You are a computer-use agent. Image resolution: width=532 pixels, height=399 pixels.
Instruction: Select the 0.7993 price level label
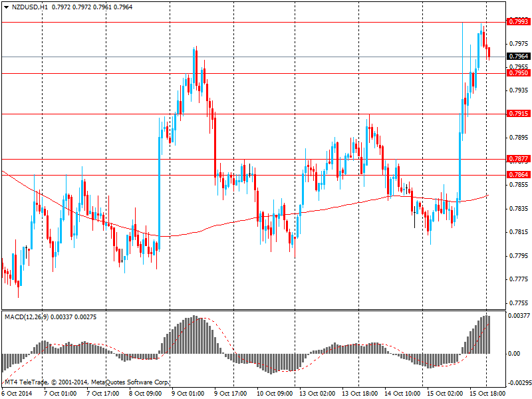click(x=518, y=22)
